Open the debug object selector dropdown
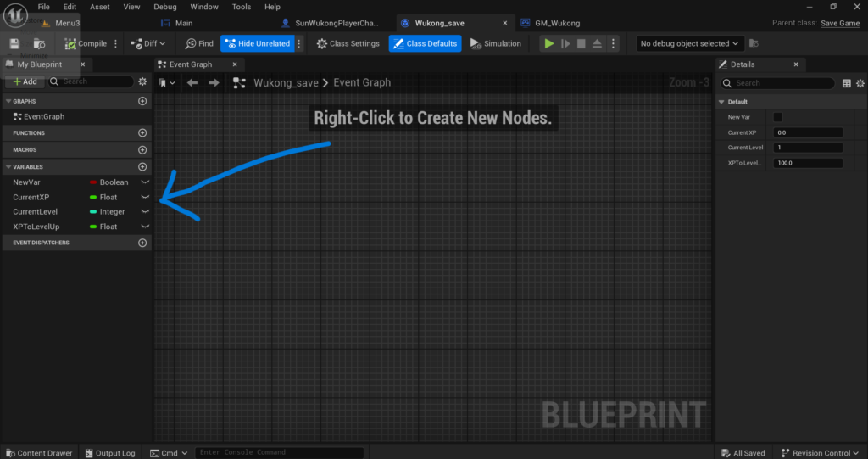 [689, 44]
